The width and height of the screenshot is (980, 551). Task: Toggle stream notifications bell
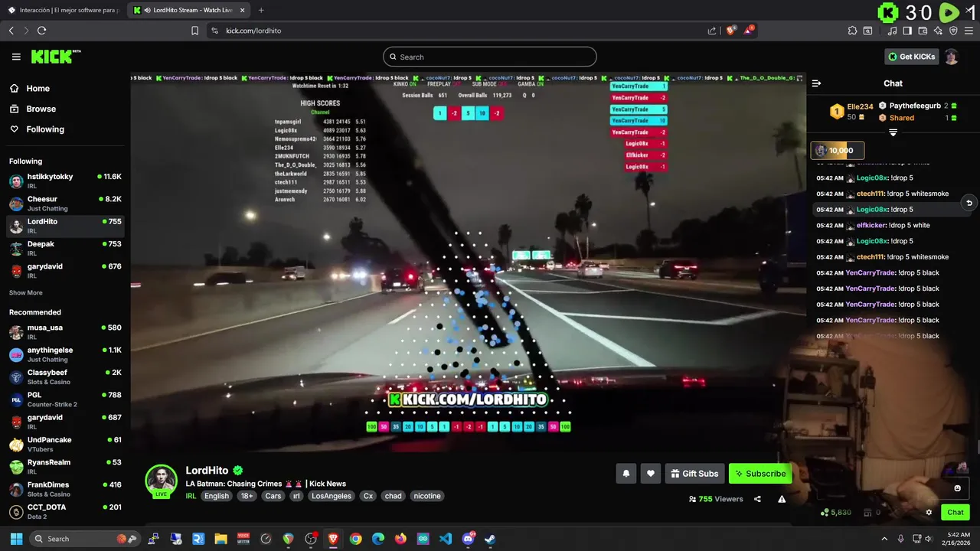click(x=626, y=474)
